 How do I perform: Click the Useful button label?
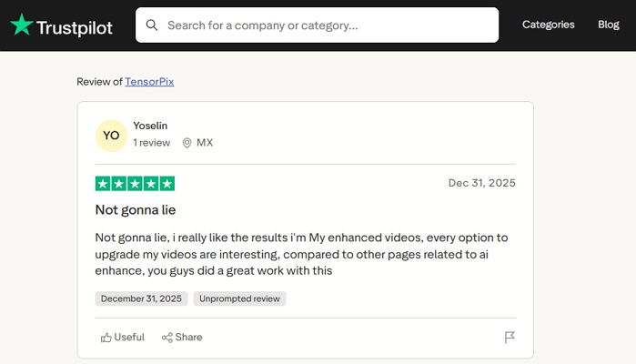coord(129,338)
